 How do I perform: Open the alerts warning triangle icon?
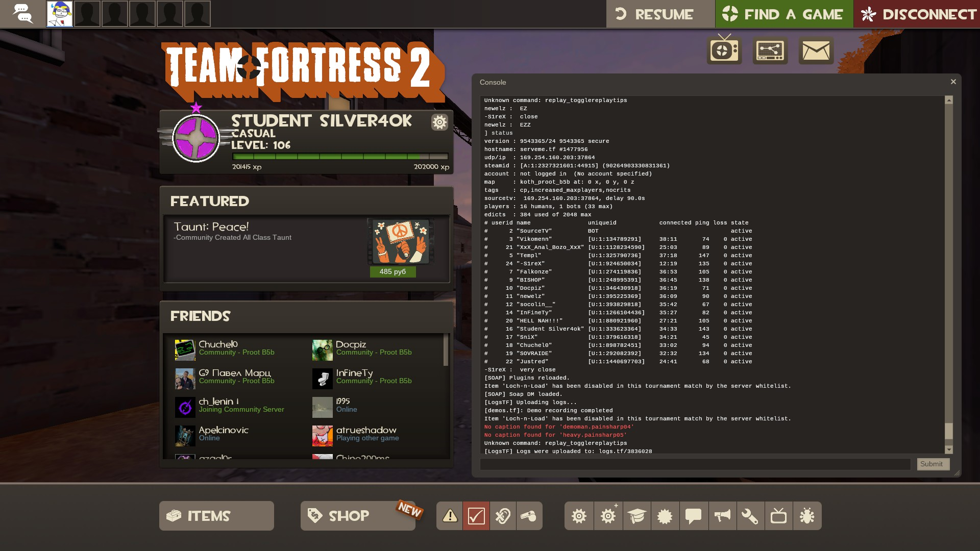450,516
